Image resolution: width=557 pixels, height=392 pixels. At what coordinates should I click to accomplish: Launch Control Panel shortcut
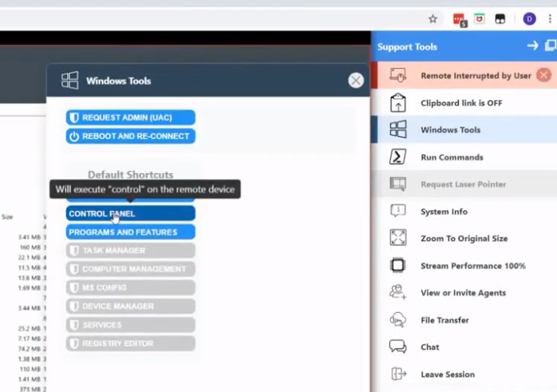131,213
